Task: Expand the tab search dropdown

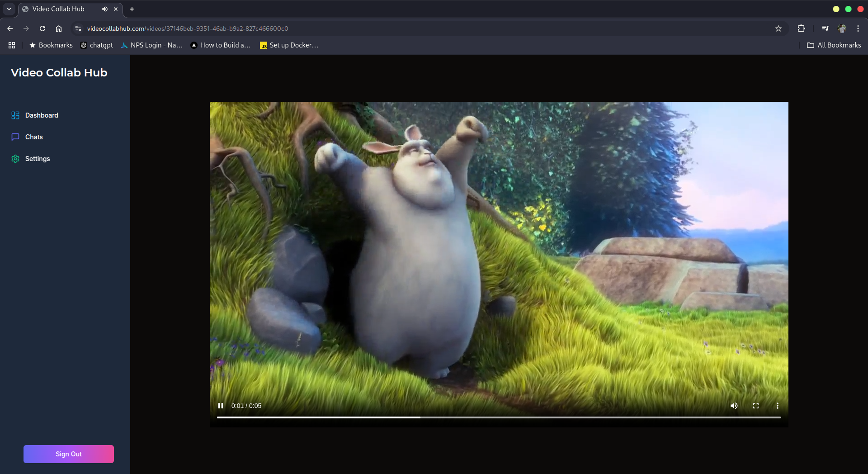Action: point(9,9)
